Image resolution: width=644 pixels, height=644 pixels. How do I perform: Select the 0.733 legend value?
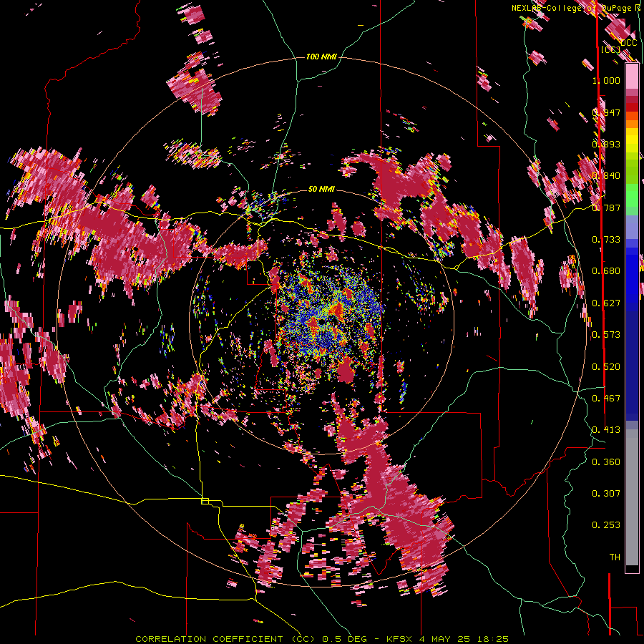coord(606,240)
